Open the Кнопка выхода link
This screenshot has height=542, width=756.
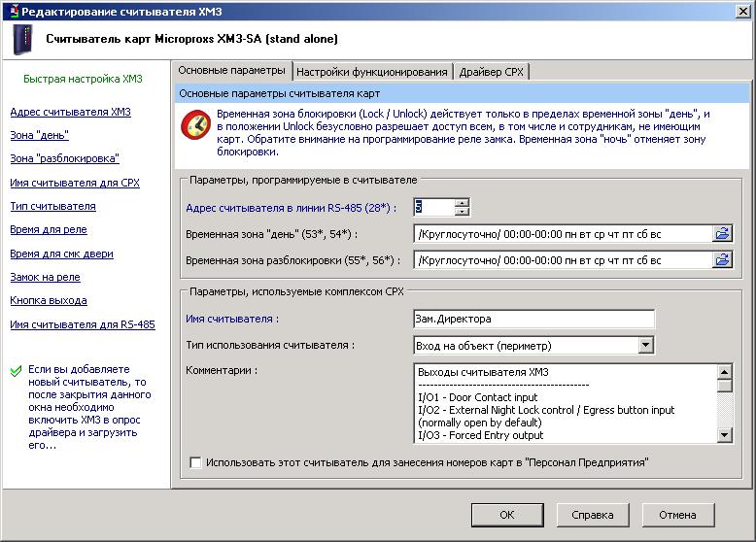(49, 300)
